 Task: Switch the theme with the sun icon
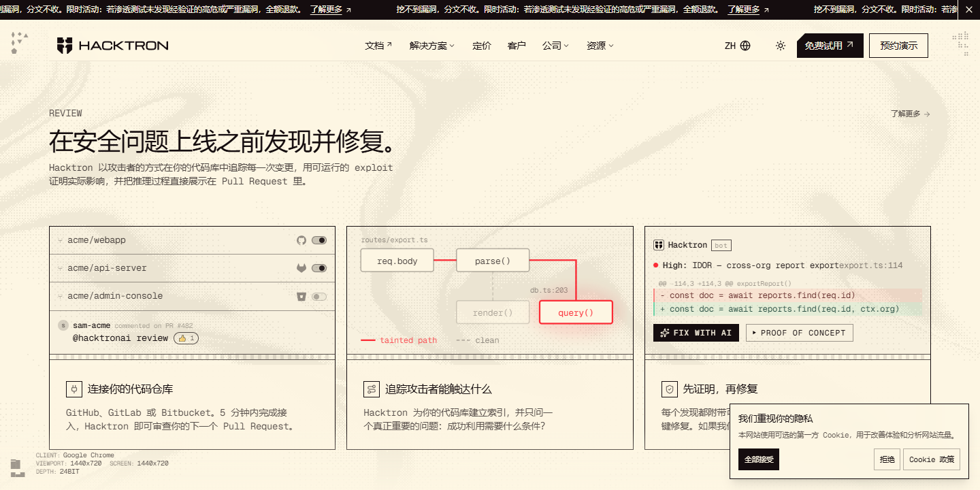coord(781,46)
